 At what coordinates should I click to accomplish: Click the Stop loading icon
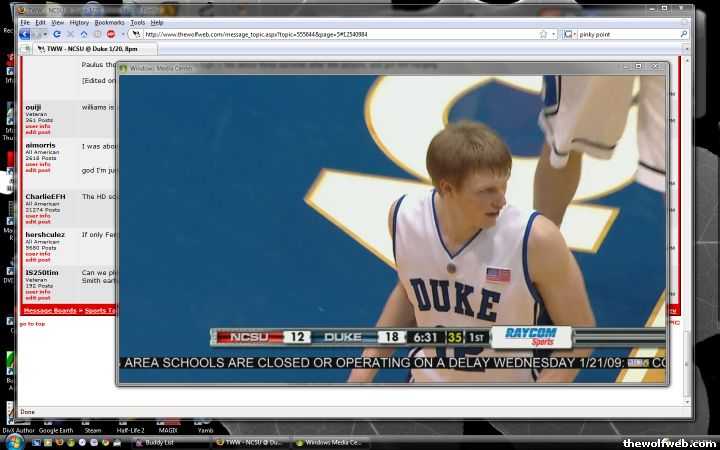[x=70, y=34]
